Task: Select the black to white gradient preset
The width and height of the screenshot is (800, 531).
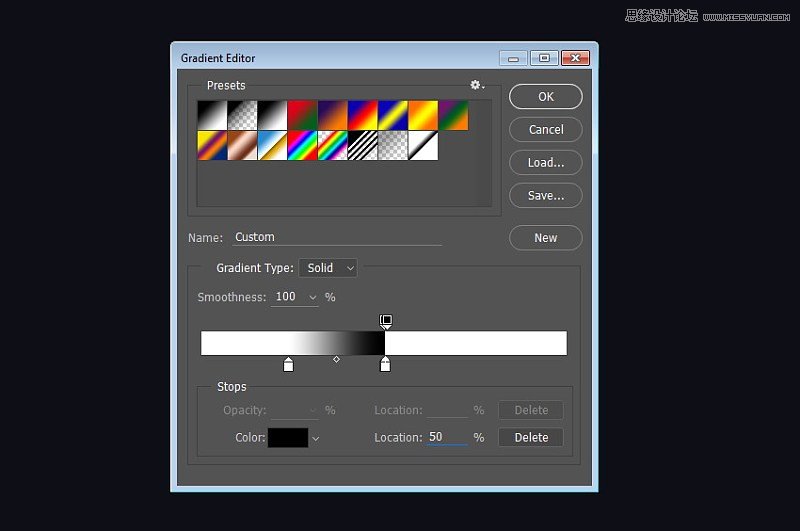Action: point(212,115)
